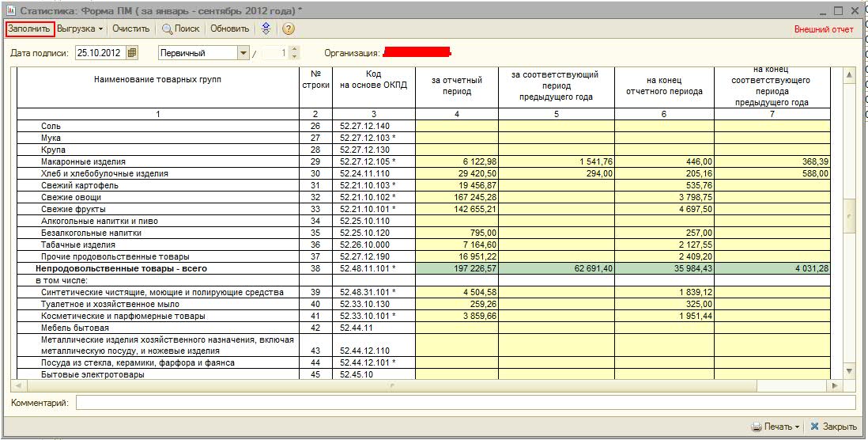
Task: Click the Внешний отчет link
Action: tap(824, 29)
